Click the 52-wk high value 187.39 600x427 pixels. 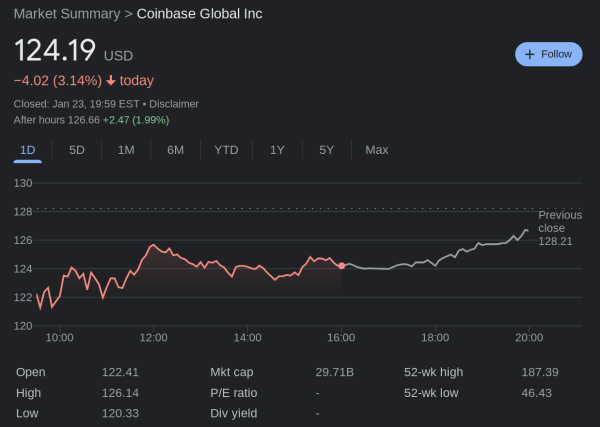539,372
